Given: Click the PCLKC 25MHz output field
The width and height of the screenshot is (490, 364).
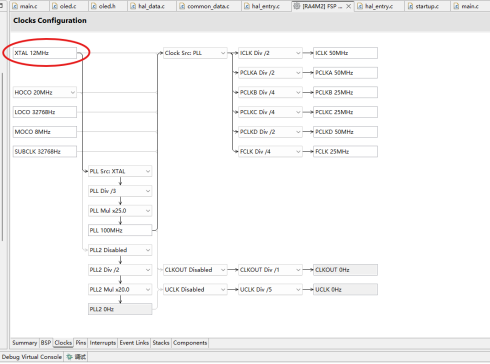Looking at the screenshot, I should point(345,112).
